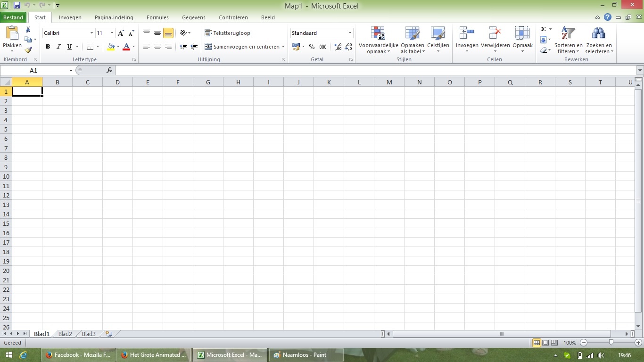Open the Borders dropdown arrow
The image size is (644, 362).
[x=98, y=47]
